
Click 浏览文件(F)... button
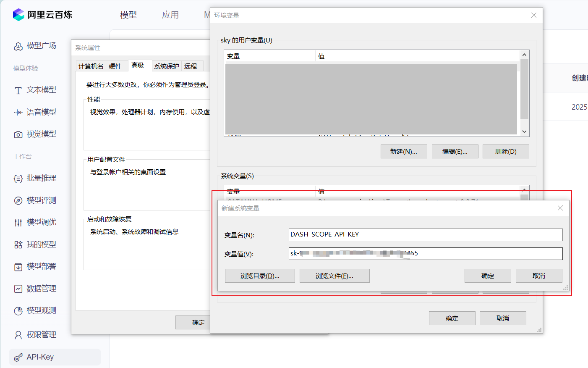coord(335,276)
